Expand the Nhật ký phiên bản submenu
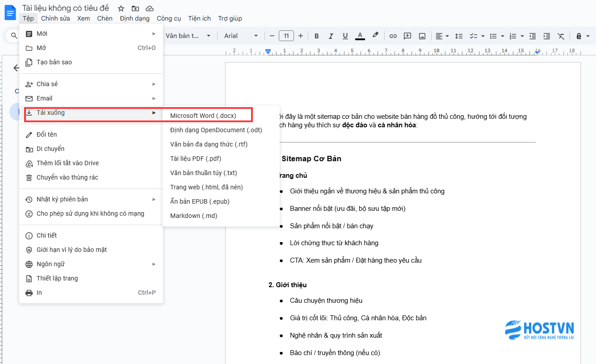This screenshot has width=596, height=364. click(91, 199)
